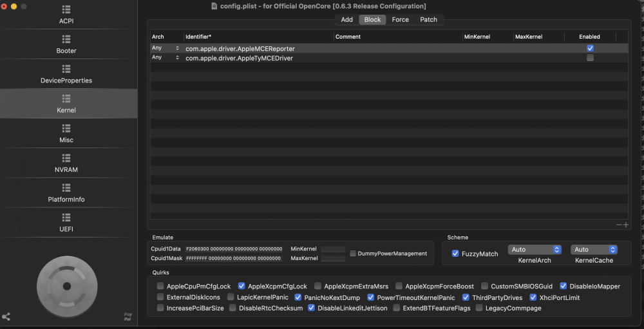Screen dimensions: 644x329
Task: Add a new row with plus button
Action: coord(626,225)
